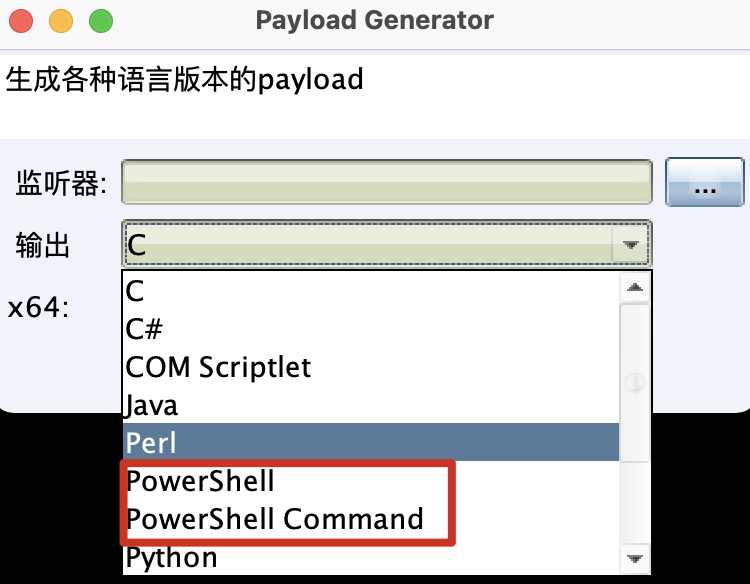Click the listener browse '...' button
The height and width of the screenshot is (584, 750).
pyautogui.click(x=705, y=182)
